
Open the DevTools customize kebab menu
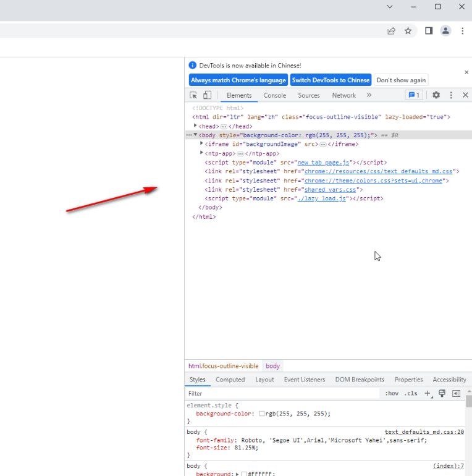(x=451, y=95)
